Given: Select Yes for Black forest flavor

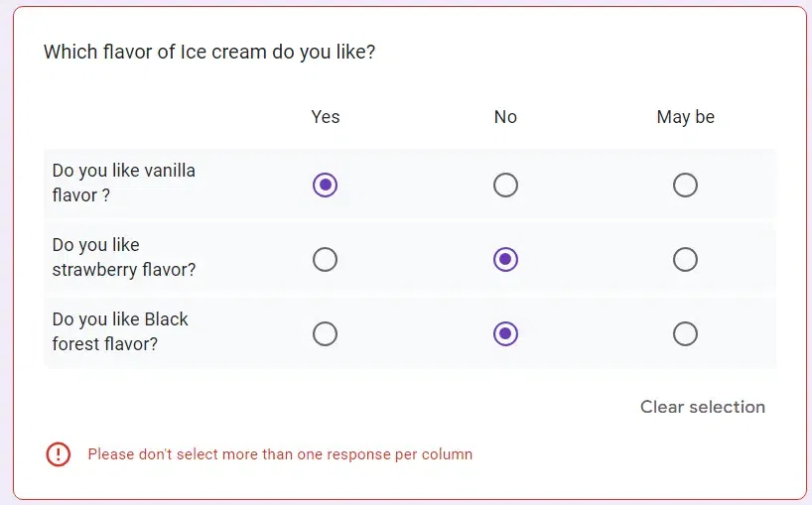Looking at the screenshot, I should [x=325, y=334].
